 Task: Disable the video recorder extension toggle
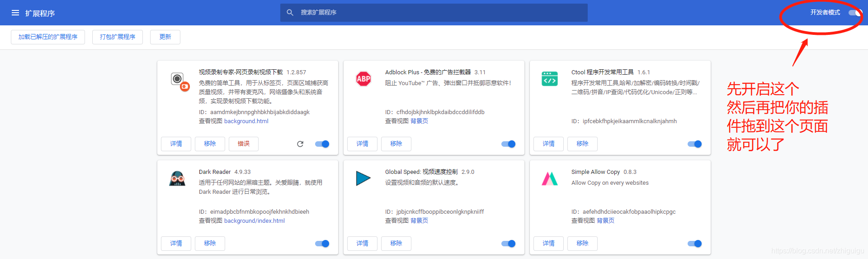tap(322, 144)
